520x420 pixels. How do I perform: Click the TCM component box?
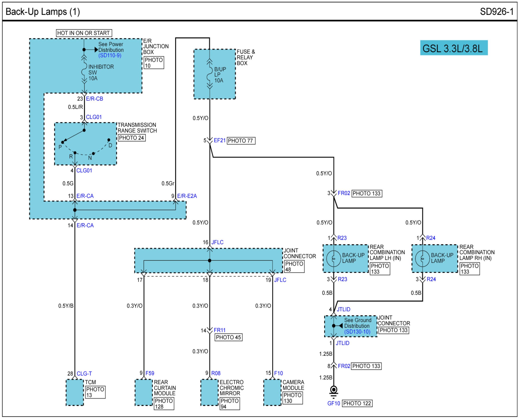tap(75, 392)
